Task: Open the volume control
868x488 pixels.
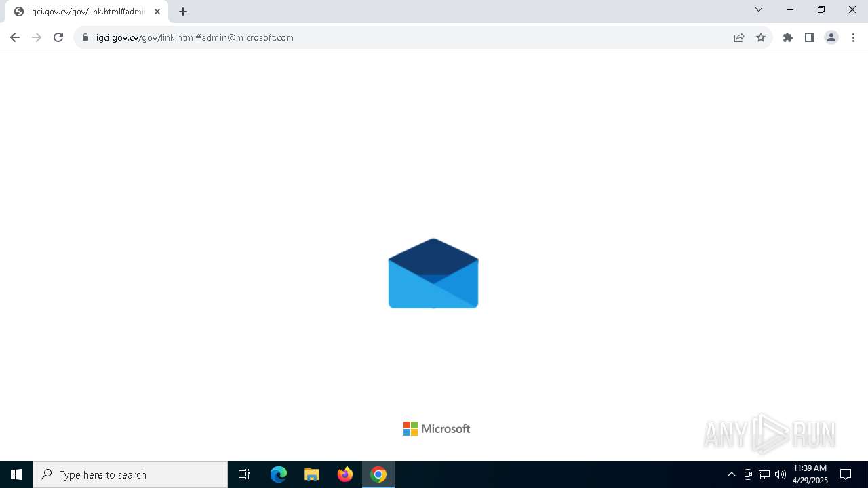Action: pos(781,474)
